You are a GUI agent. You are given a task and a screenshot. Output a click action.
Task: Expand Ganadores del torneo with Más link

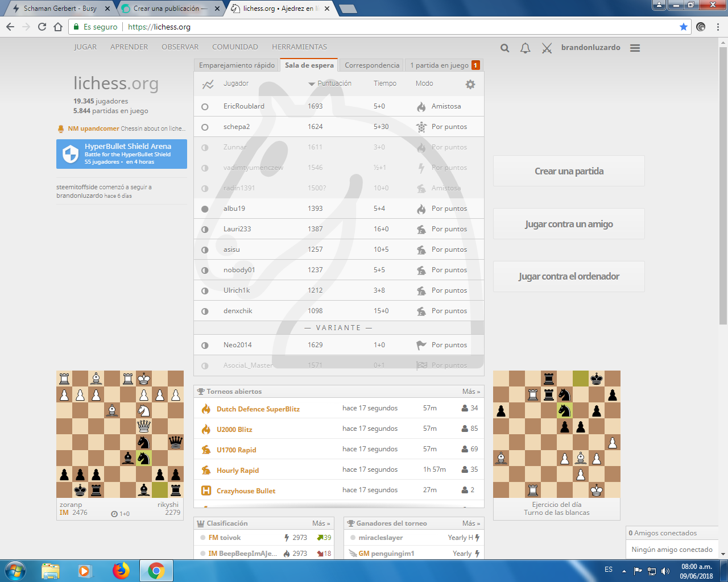pyautogui.click(x=471, y=523)
